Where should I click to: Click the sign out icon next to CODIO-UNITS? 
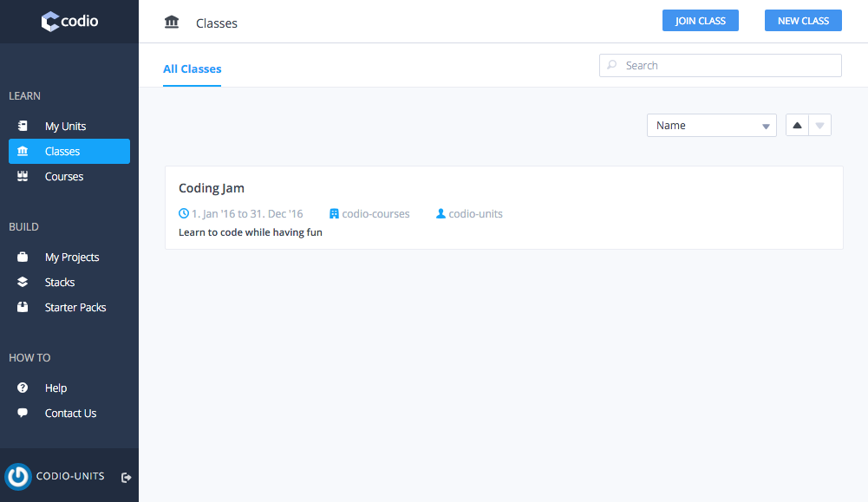click(126, 476)
